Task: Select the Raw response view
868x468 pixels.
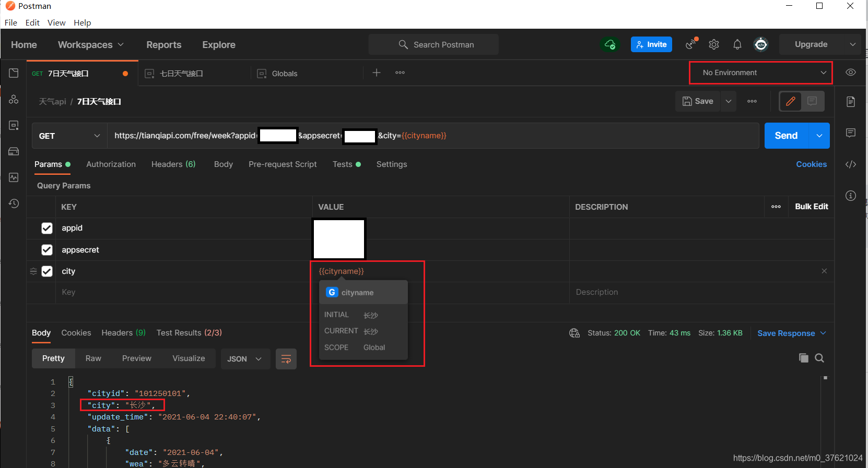Action: point(93,358)
